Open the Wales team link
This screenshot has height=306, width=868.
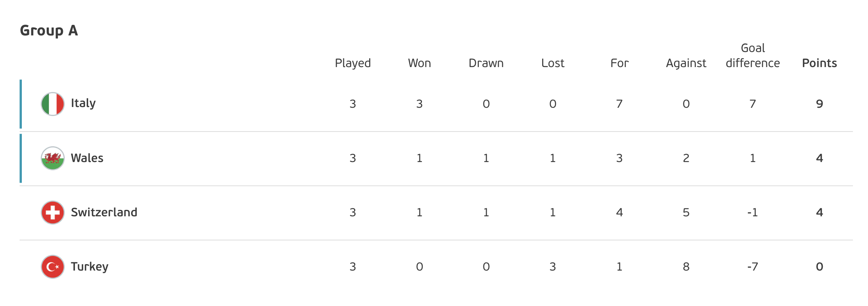click(87, 158)
